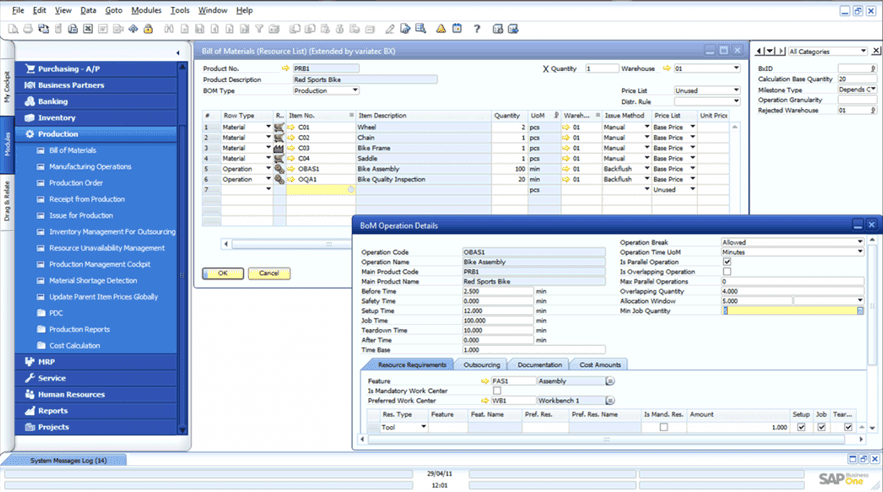883x492 pixels.
Task: Click the Query Manager toolbar icon
Action: 421,29
